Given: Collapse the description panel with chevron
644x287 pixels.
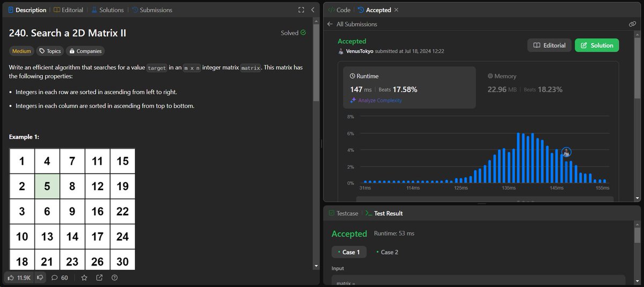Looking at the screenshot, I should [312, 10].
